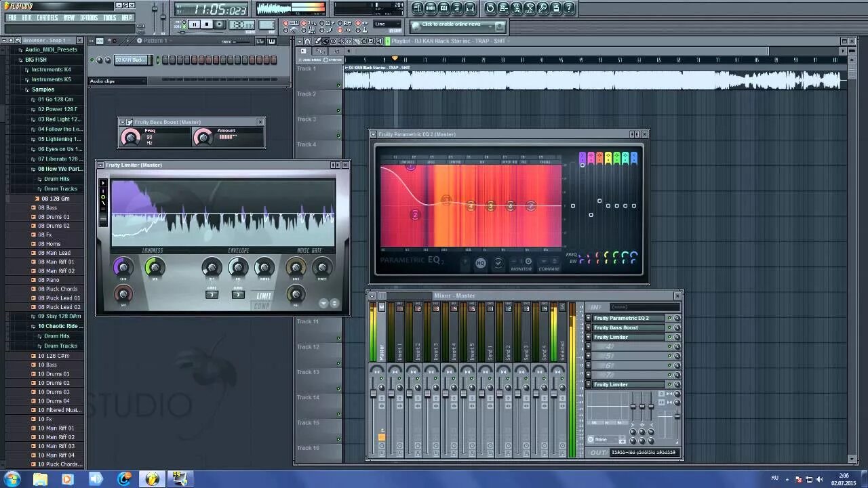The width and height of the screenshot is (868, 488).
Task: Click the Noise Gate gain knob
Action: click(x=296, y=268)
